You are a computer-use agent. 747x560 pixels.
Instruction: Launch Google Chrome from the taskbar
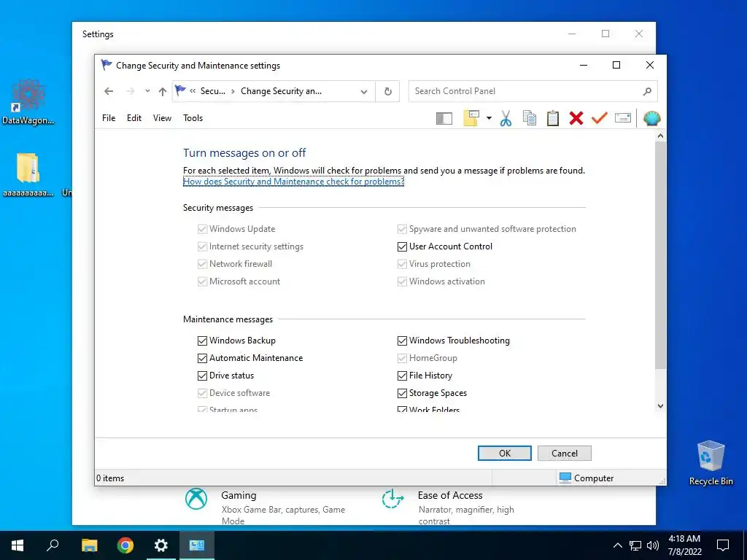point(125,545)
